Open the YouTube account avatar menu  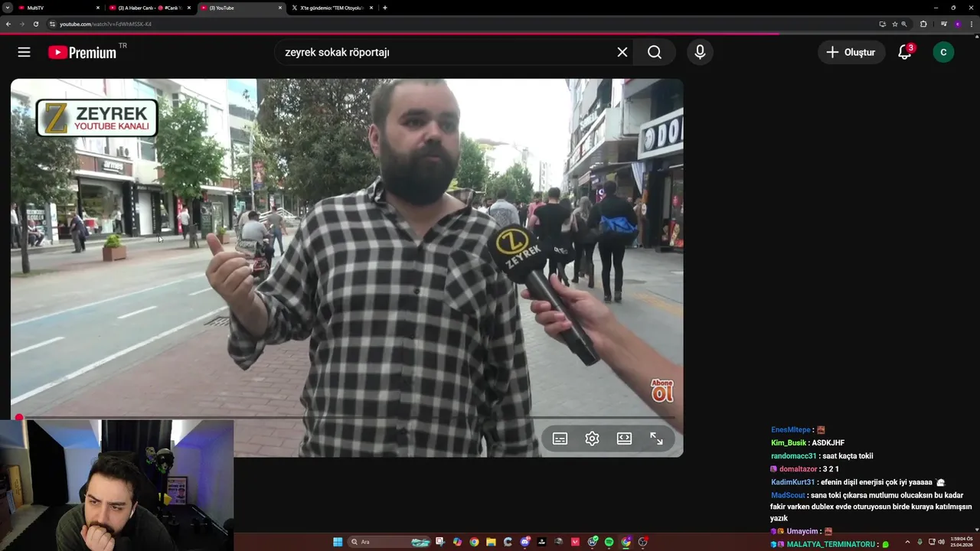coord(943,52)
